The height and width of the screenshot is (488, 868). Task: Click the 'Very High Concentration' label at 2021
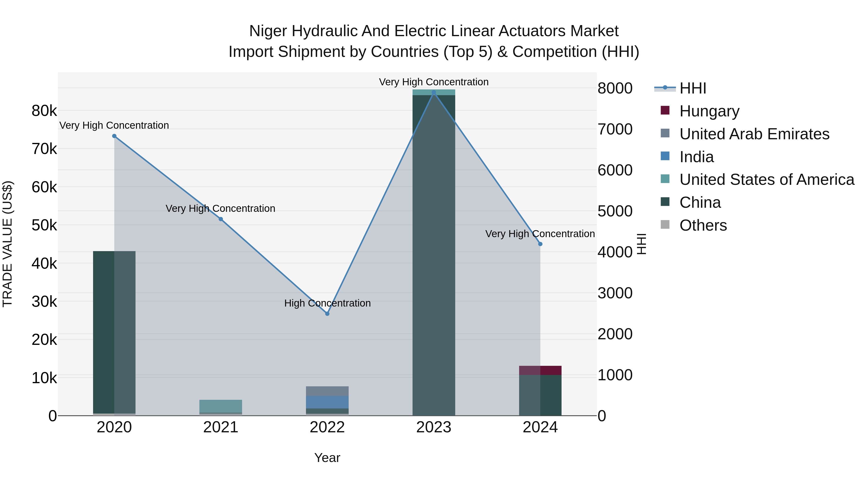coord(220,208)
